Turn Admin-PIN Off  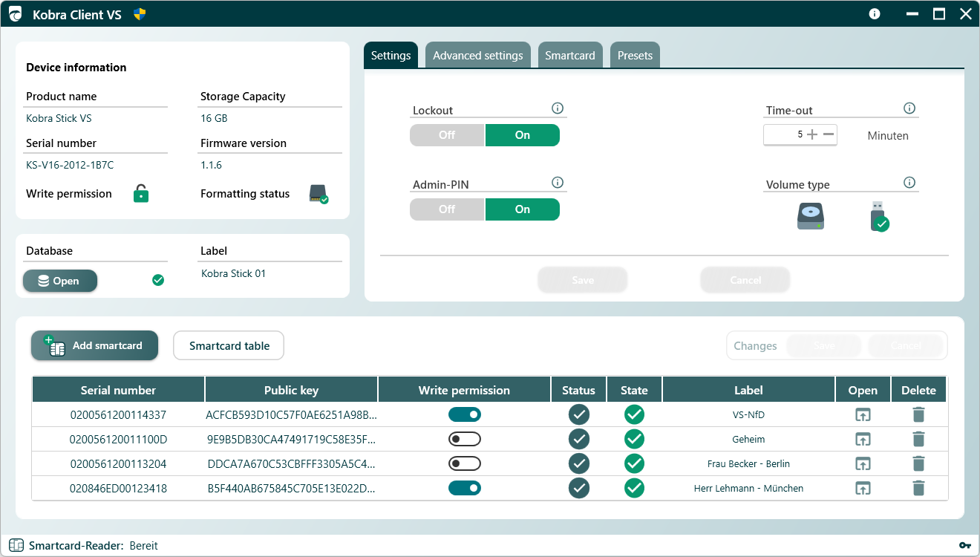[447, 209]
